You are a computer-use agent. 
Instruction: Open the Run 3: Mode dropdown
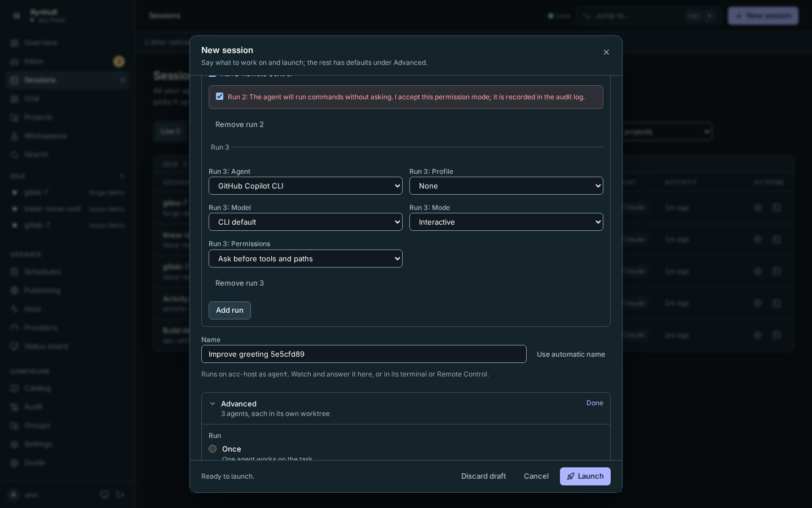[x=506, y=222]
